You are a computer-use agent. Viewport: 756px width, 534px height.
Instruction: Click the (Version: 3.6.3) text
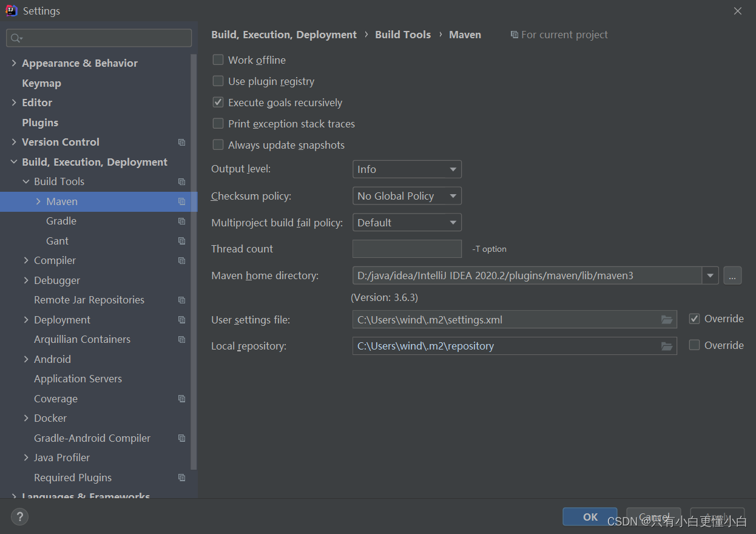tap(384, 297)
